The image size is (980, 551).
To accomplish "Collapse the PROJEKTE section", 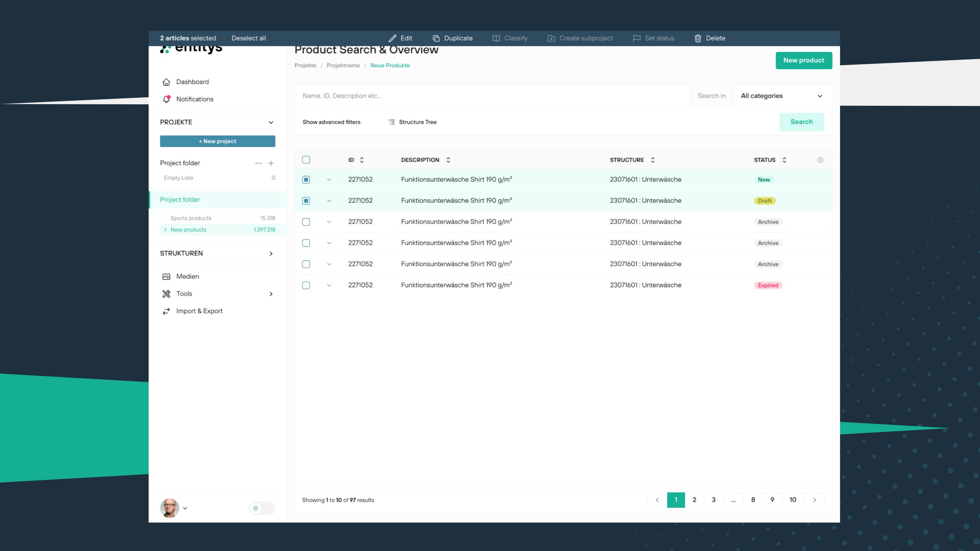I will (271, 122).
